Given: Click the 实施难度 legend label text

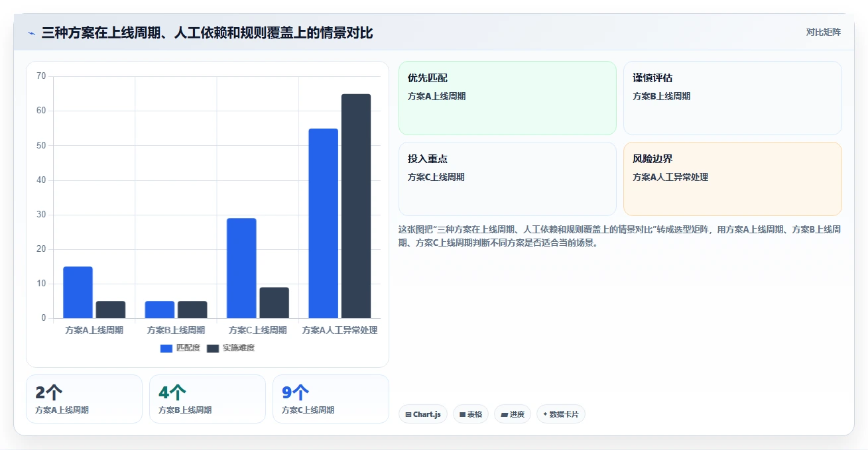Looking at the screenshot, I should coord(238,348).
